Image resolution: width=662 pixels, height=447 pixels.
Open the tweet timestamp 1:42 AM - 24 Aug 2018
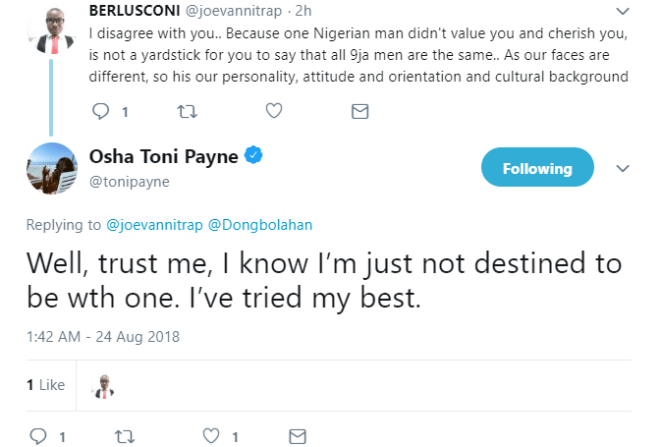[x=103, y=336]
